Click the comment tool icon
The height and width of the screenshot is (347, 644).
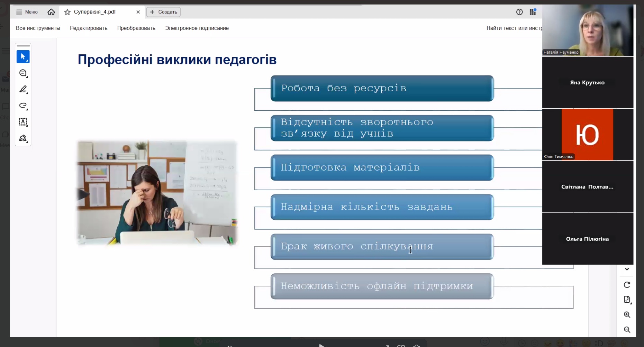coord(23,73)
